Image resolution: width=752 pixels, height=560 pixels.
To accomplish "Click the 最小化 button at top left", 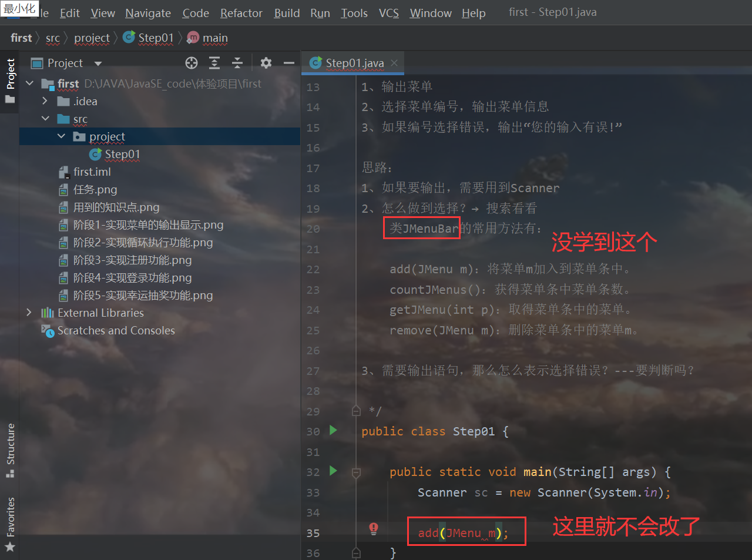I will [19, 8].
